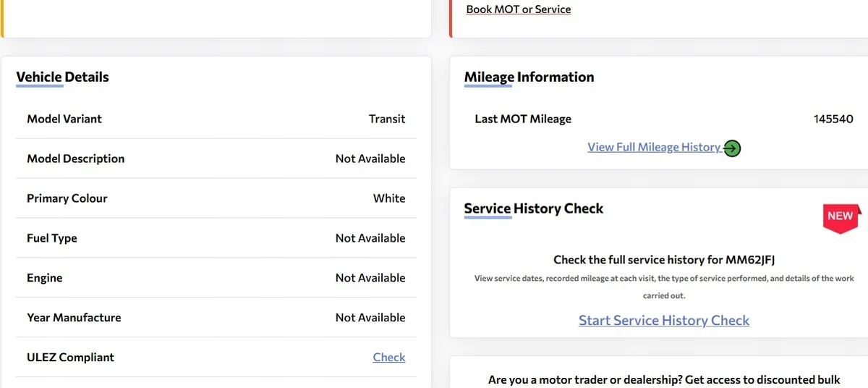Click the Transit model variant value
Viewport: 868px width, 388px height.
[387, 119]
